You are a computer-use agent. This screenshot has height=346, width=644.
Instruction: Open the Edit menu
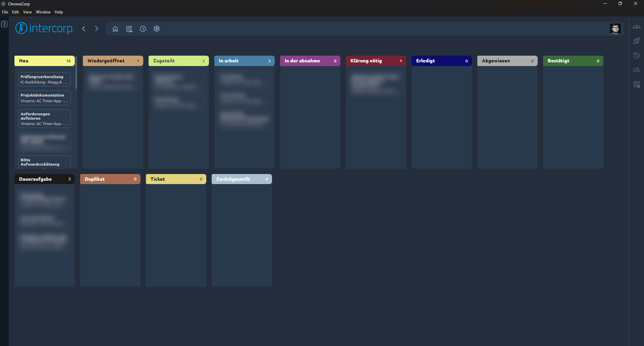15,12
